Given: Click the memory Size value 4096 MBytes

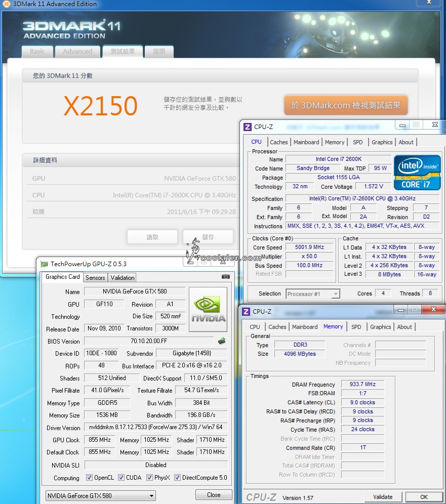Looking at the screenshot, I should (x=300, y=354).
